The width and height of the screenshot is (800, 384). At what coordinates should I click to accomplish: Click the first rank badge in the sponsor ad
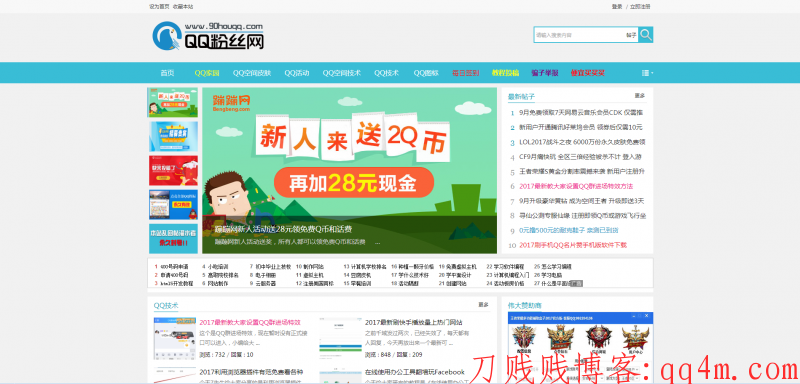click(524, 339)
